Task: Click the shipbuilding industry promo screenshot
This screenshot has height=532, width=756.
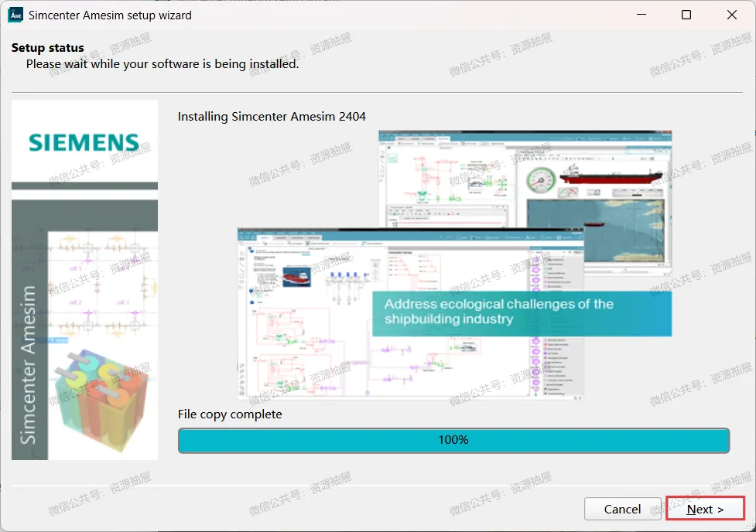Action: (x=454, y=264)
